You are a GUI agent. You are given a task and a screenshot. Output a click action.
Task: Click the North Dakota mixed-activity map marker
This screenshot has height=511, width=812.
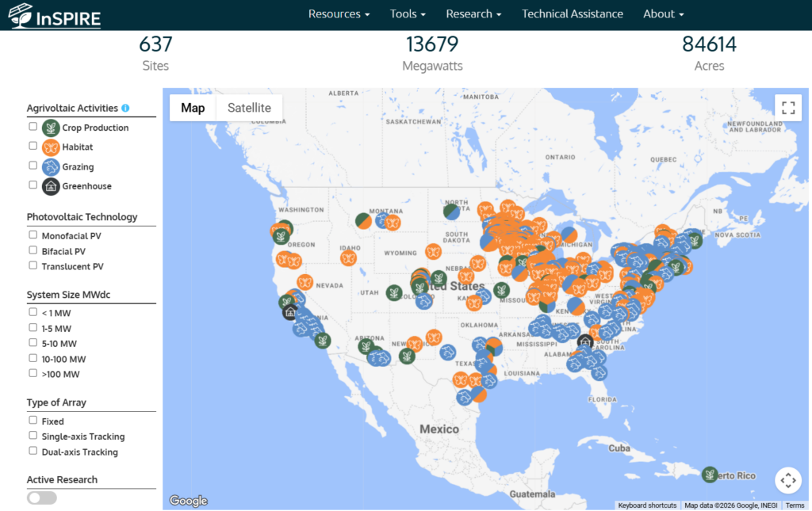(x=451, y=212)
